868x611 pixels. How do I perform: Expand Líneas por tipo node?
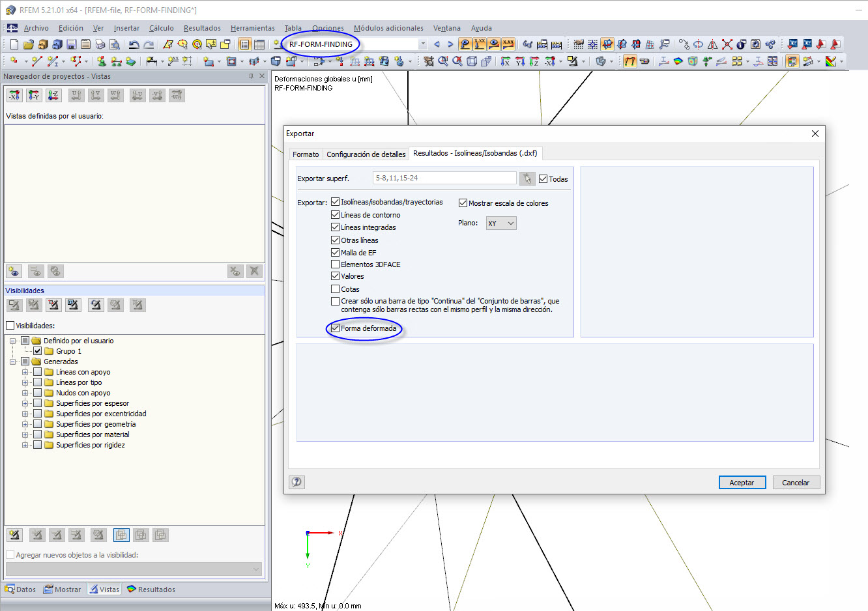(25, 382)
